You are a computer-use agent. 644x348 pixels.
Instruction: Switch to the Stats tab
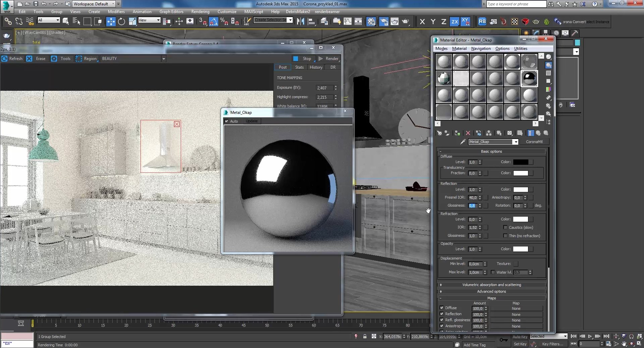(299, 67)
